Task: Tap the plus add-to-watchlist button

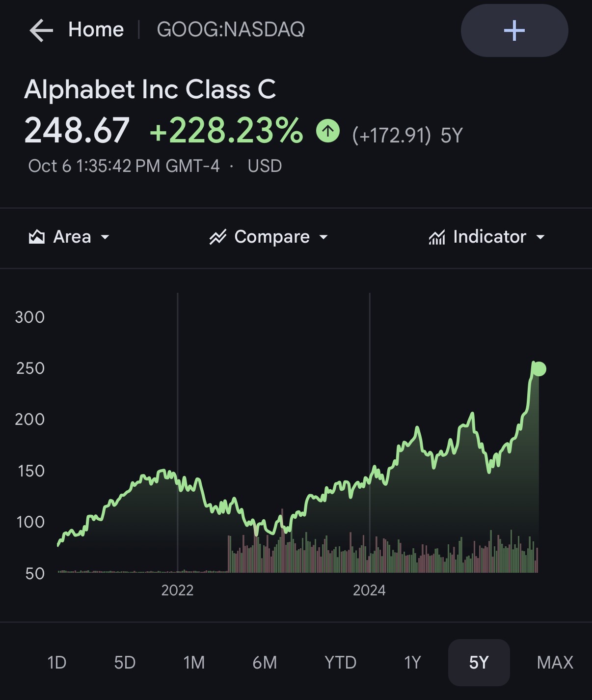Action: coord(514,30)
